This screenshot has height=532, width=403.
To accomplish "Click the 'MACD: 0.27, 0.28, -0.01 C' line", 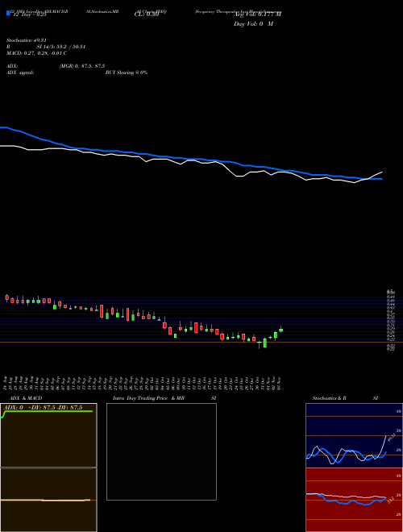I will [x=36, y=53].
